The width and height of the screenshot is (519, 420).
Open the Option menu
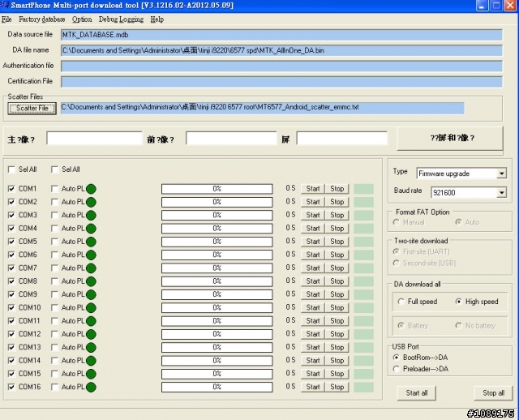82,19
